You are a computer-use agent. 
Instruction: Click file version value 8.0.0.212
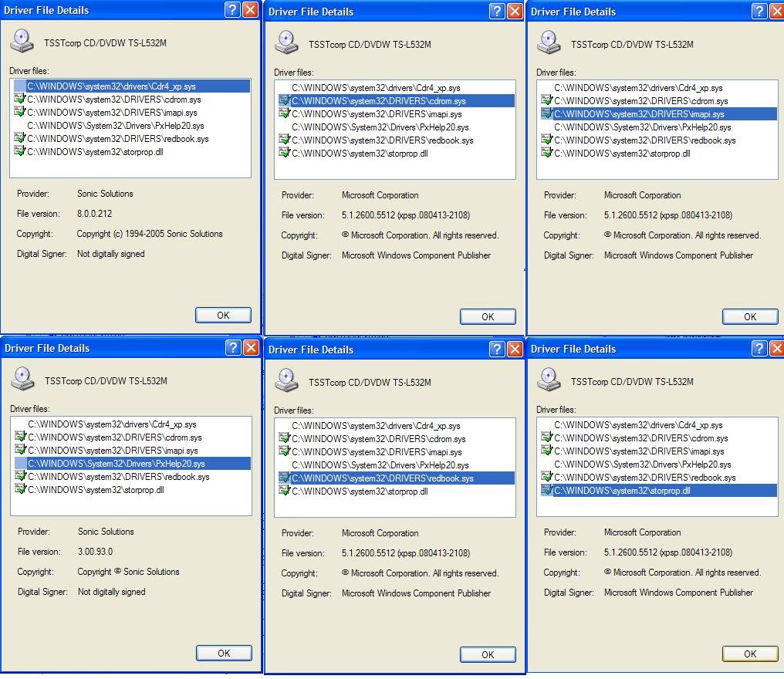coord(94,214)
